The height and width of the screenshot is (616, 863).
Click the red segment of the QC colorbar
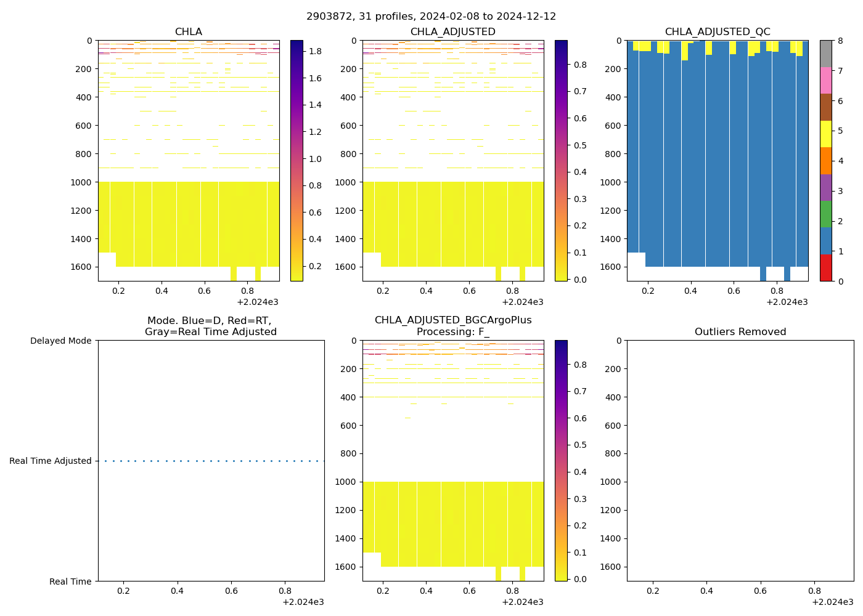click(x=825, y=268)
